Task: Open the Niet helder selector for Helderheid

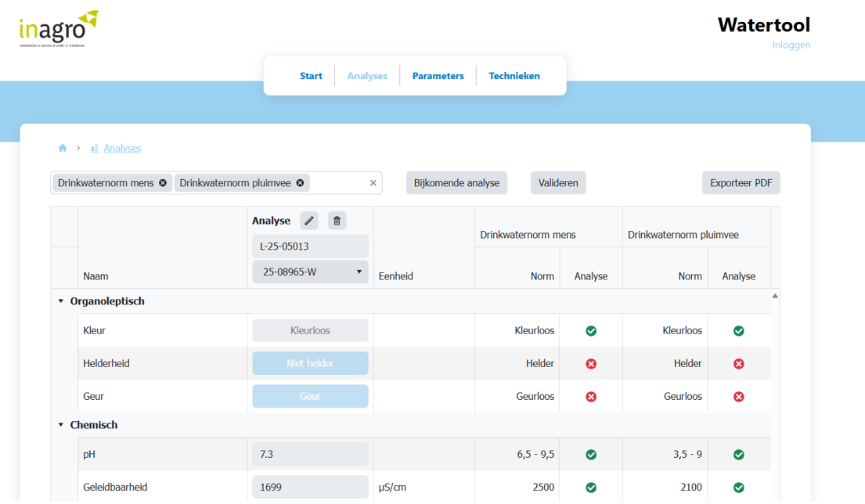Action: coord(310,363)
